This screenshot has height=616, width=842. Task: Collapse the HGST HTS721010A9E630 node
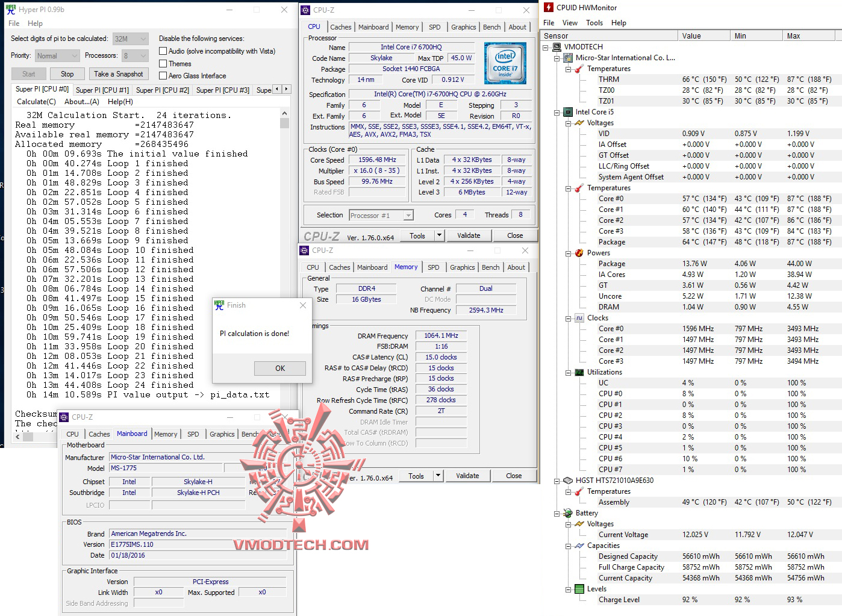[557, 481]
